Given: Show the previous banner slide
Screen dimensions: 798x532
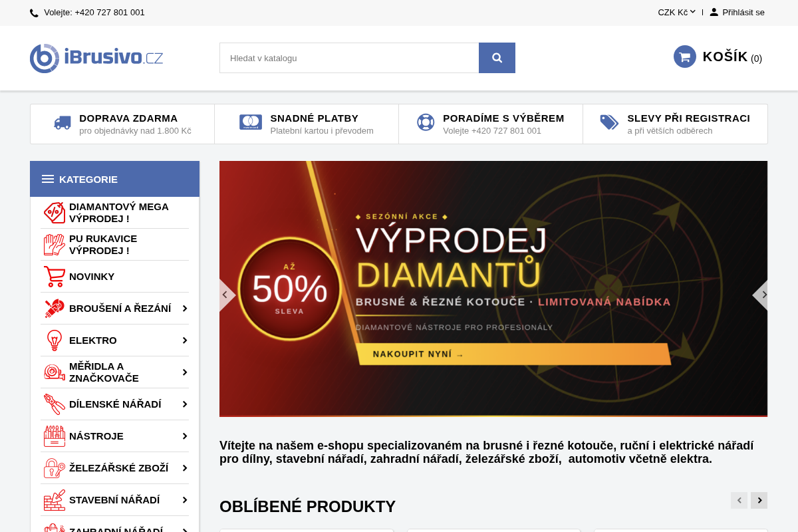Looking at the screenshot, I should coord(226,295).
